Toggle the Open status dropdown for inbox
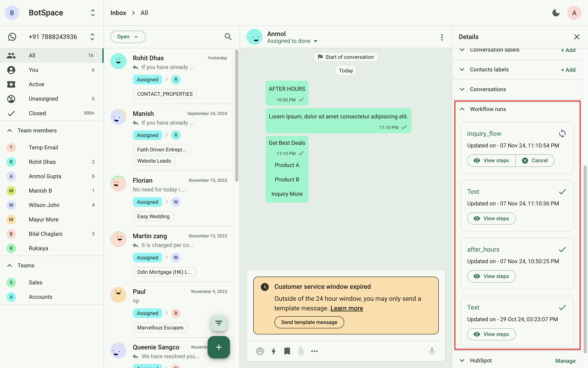This screenshot has width=588, height=368. [127, 37]
